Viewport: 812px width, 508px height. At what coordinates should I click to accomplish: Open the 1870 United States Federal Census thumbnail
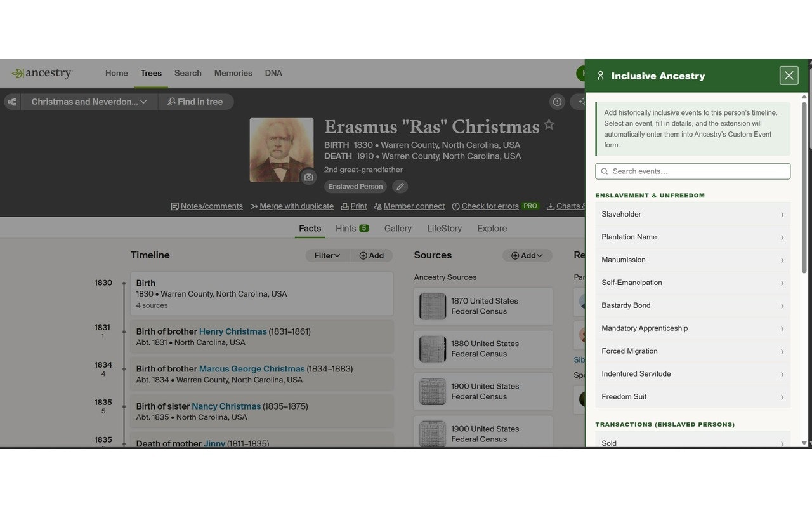(x=433, y=306)
